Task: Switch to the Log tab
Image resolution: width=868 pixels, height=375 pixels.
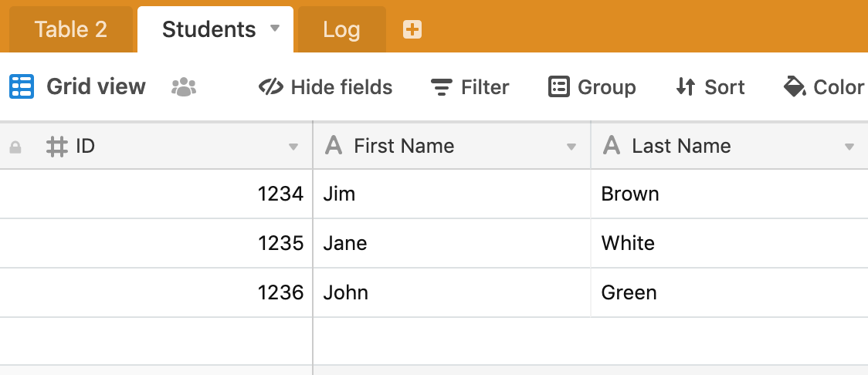Action: 341,29
